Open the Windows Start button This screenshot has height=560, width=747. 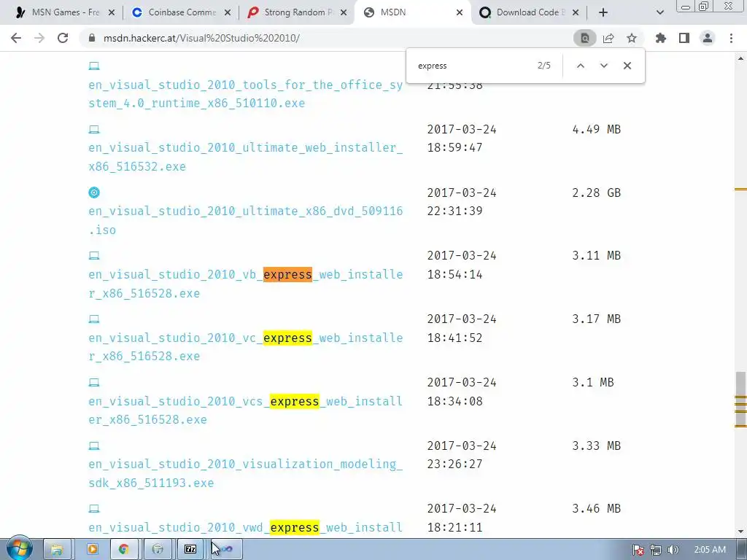[20, 549]
